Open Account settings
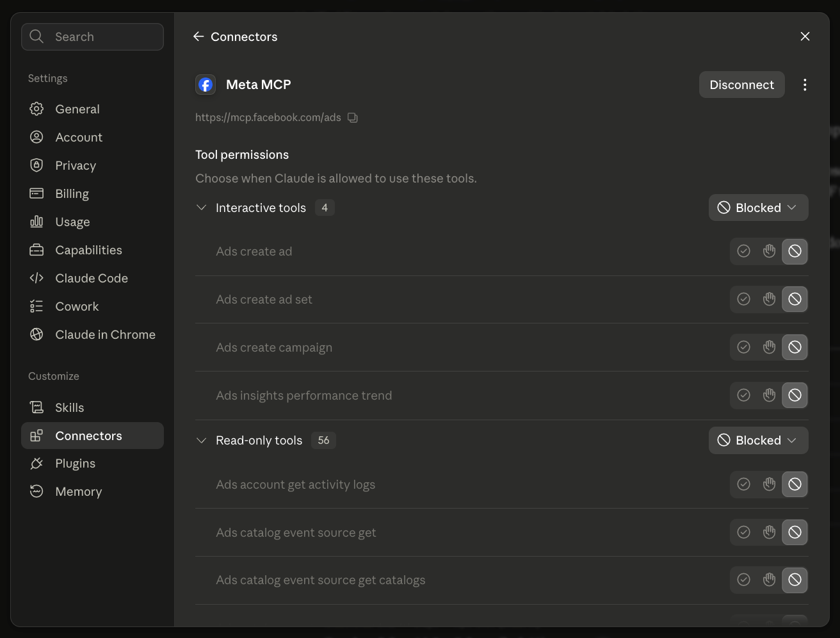The image size is (840, 638). pos(92,137)
